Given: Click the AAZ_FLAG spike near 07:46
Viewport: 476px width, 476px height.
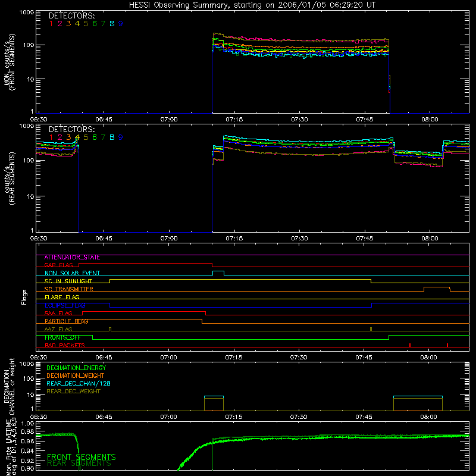Looking at the screenshot, I should (371, 330).
